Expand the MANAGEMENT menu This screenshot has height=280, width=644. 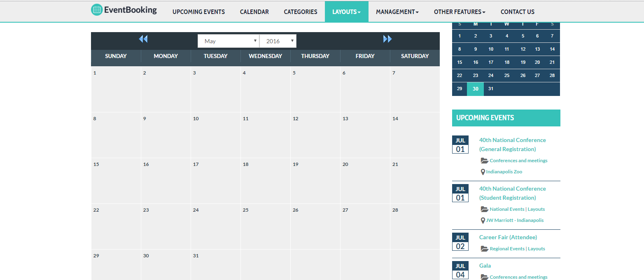pos(397,12)
